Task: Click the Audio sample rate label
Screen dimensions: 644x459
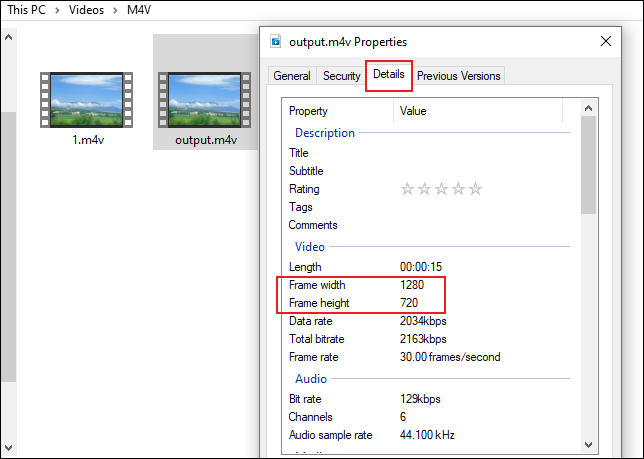Action: (331, 435)
